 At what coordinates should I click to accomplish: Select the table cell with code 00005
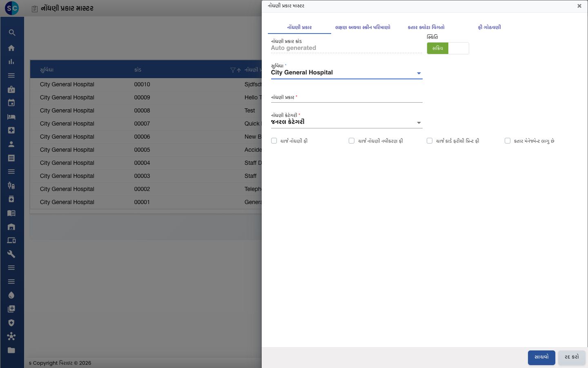click(x=142, y=150)
